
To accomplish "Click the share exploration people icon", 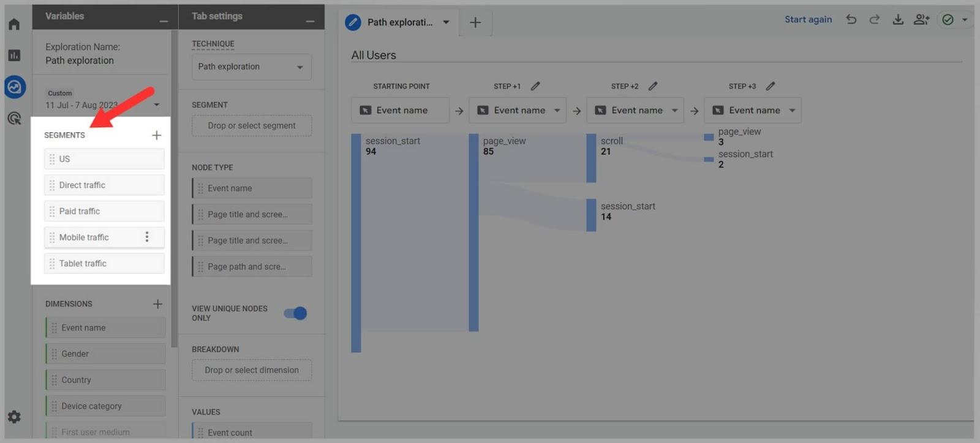I will point(921,20).
